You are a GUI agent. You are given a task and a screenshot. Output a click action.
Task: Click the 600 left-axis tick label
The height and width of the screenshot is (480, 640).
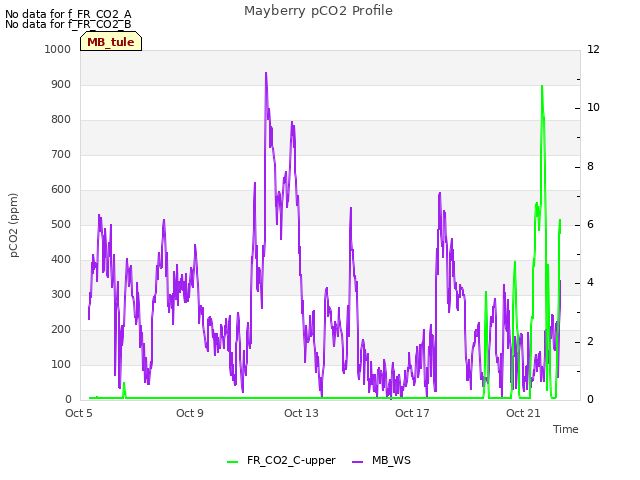pyautogui.click(x=61, y=189)
